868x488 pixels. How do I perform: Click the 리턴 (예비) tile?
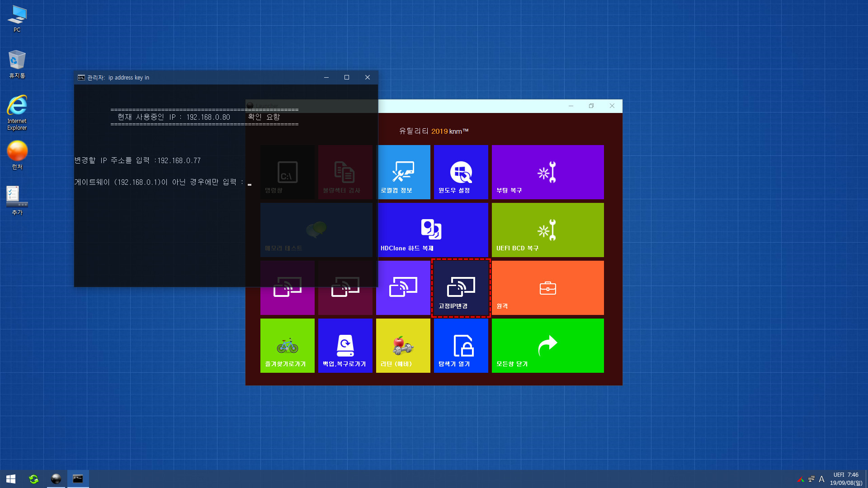pos(403,346)
